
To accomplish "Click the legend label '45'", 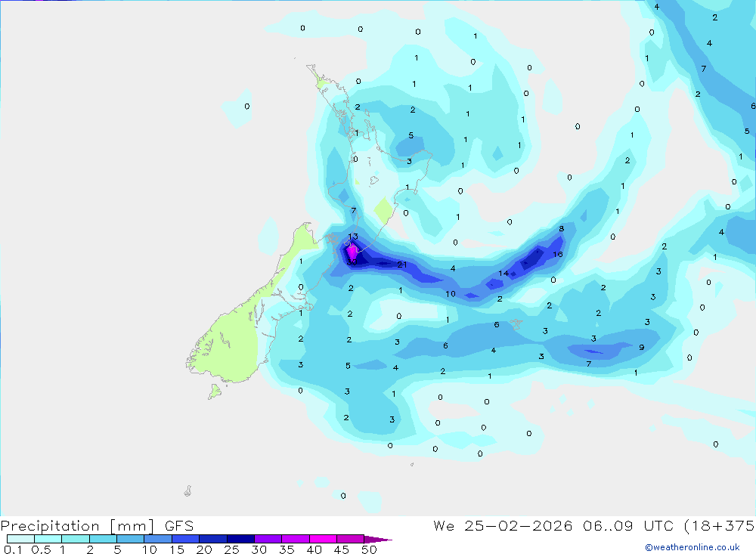I will point(342,549).
